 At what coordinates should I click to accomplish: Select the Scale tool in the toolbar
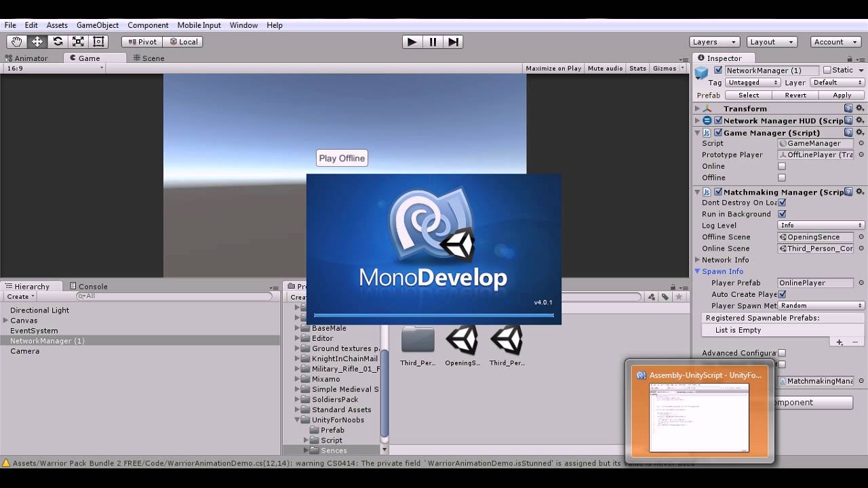pos(78,41)
